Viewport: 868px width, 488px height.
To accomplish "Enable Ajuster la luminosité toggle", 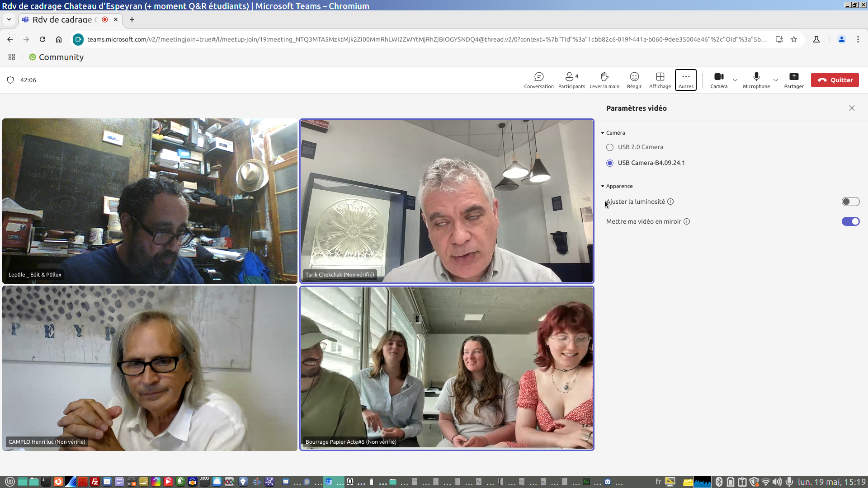I will [x=850, y=202].
